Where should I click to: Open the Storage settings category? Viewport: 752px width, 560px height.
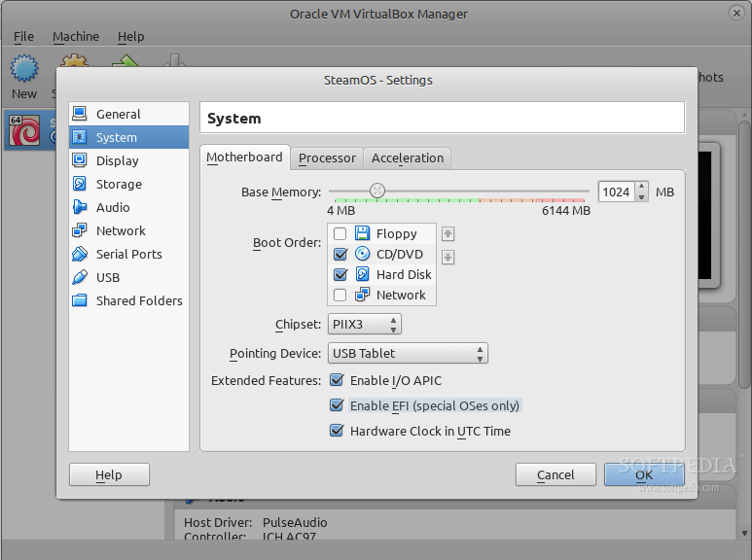click(119, 184)
